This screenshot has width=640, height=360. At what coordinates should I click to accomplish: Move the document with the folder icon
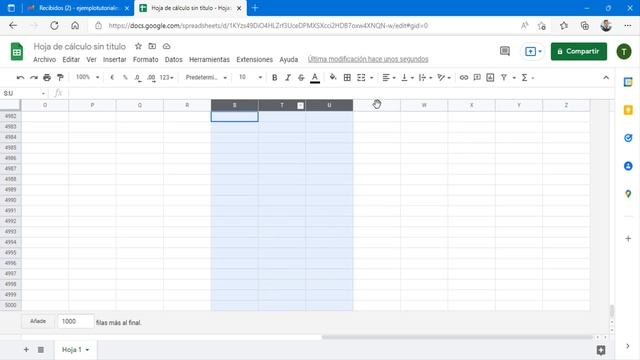point(152,46)
